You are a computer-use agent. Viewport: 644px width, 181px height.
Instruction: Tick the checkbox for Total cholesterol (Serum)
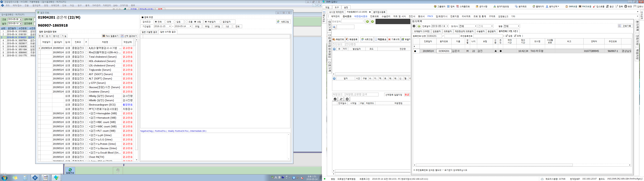tap(86, 57)
